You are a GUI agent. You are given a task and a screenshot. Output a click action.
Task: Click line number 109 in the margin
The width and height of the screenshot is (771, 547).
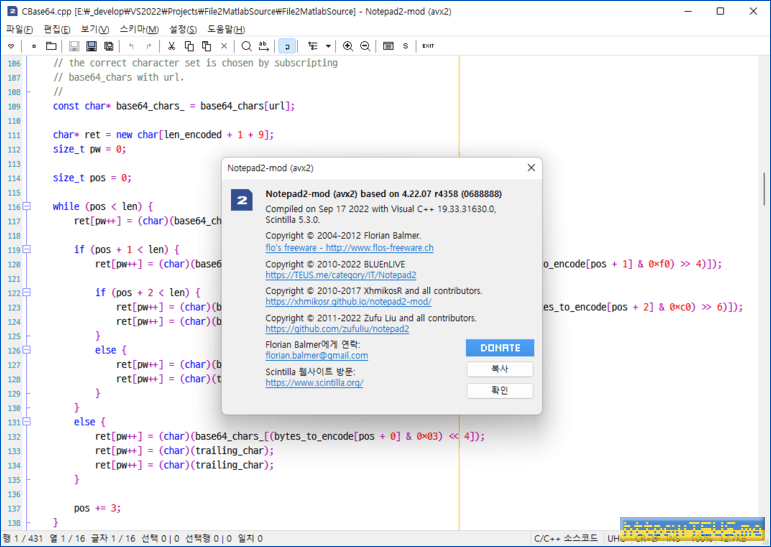tap(14, 107)
